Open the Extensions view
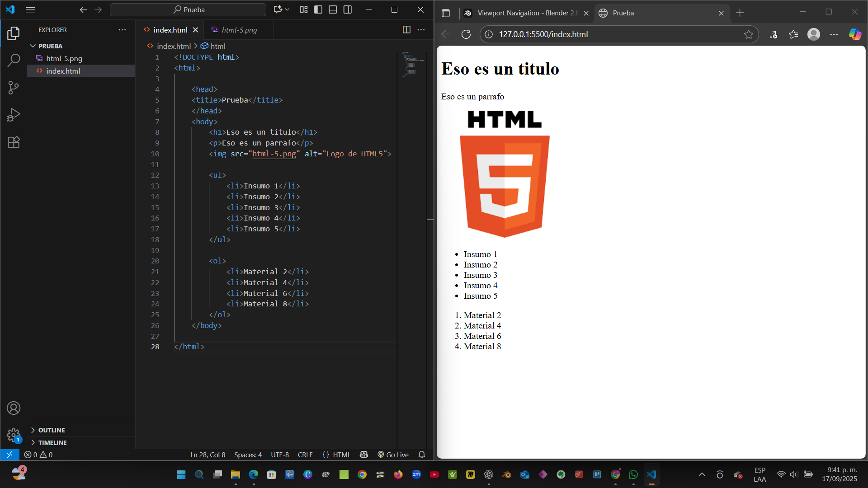The image size is (868, 488). tap(14, 142)
